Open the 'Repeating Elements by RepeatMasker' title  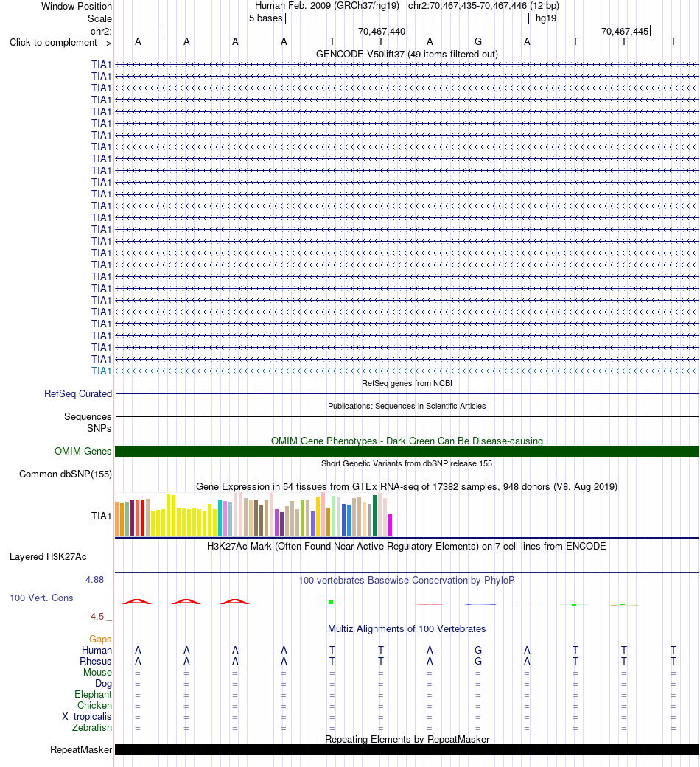coord(407,739)
